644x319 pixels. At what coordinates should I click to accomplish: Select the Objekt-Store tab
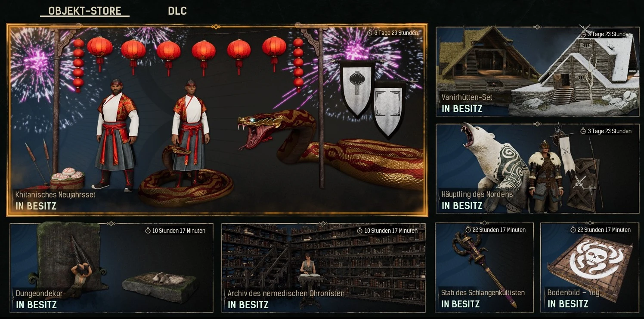pos(85,11)
